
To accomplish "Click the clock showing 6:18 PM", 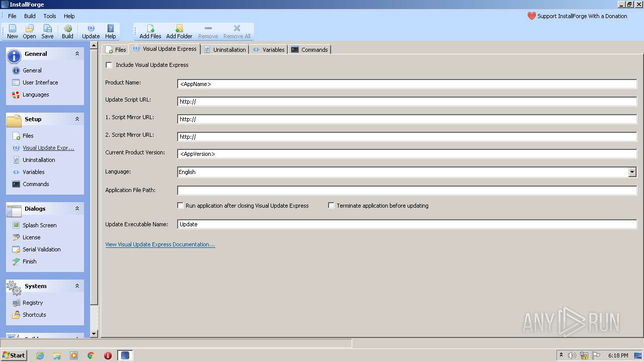I will click(618, 355).
